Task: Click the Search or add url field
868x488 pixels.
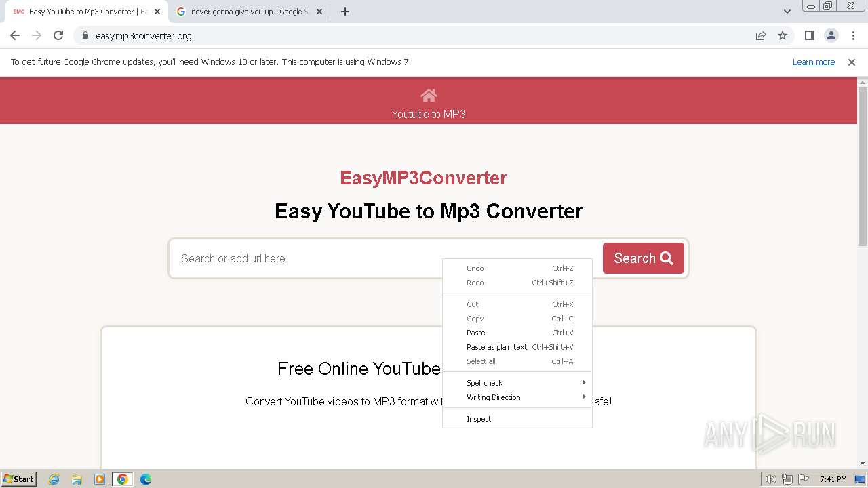Action: pos(385,258)
